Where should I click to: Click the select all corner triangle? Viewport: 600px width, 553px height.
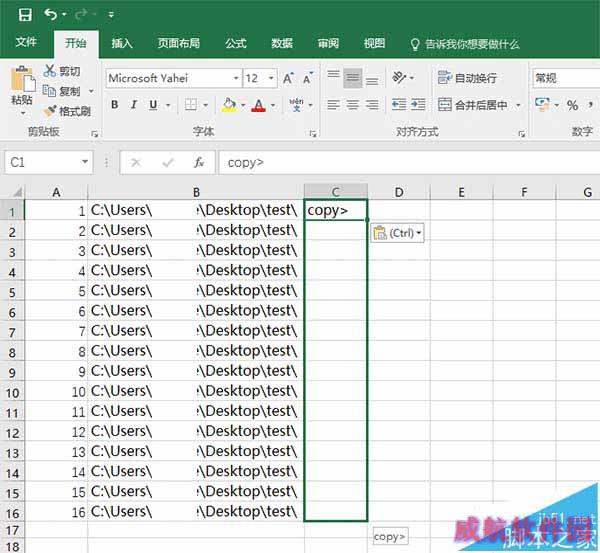[16, 192]
